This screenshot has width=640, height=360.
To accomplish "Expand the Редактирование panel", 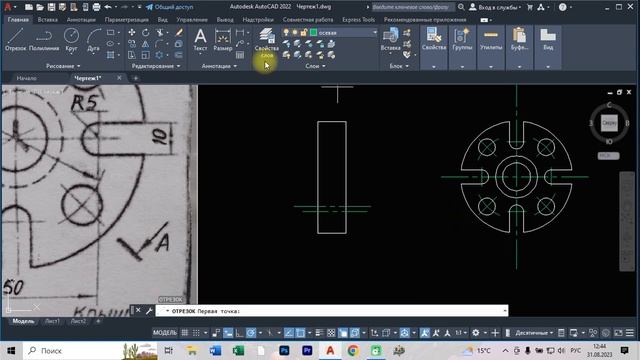I will pos(156,66).
